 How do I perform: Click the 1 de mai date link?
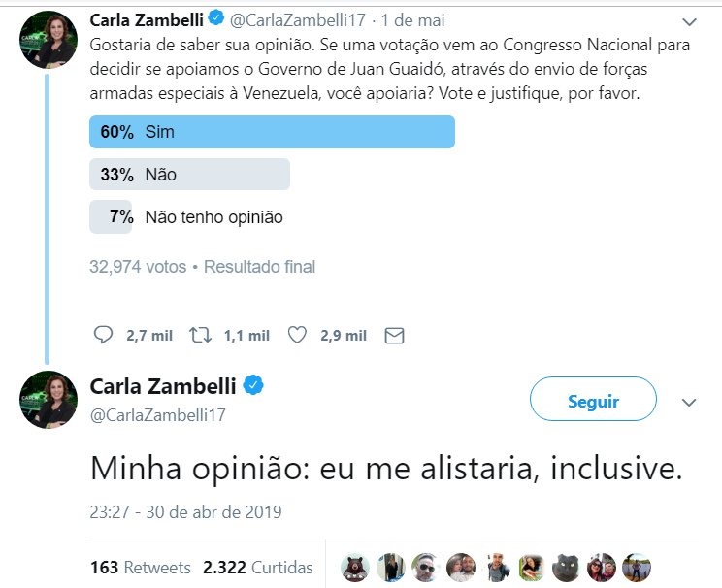coord(412,21)
